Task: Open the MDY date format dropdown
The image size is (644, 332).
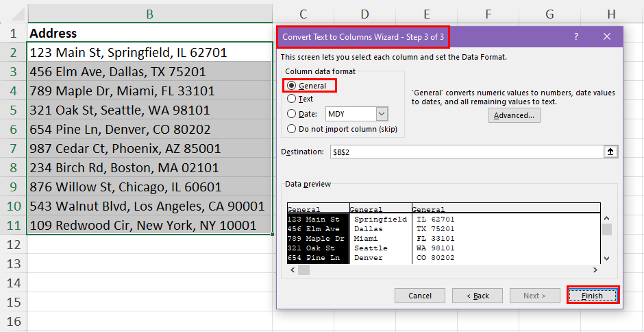Action: (x=382, y=114)
